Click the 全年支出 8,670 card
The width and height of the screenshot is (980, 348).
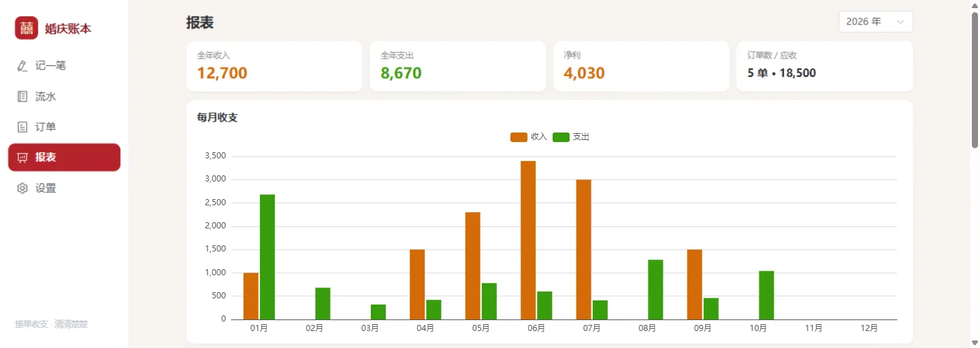click(x=457, y=66)
